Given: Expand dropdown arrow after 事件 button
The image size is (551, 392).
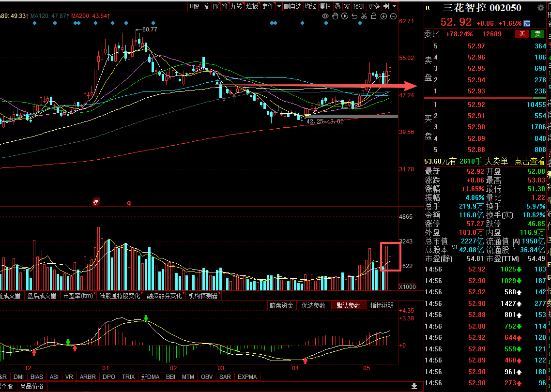Looking at the screenshot, I should [x=279, y=6].
